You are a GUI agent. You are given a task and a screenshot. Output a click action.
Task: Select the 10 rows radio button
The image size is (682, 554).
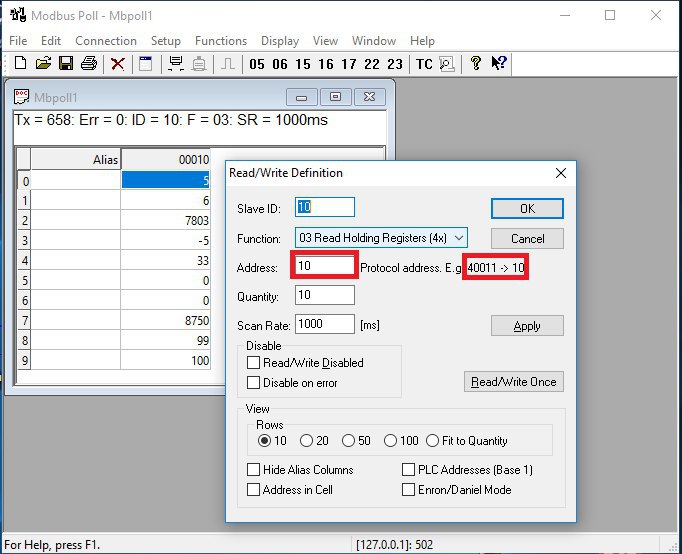pos(264,441)
